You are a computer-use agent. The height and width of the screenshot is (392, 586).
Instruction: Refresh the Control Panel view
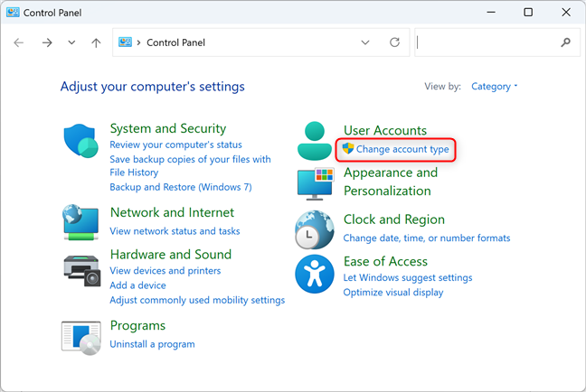point(394,42)
